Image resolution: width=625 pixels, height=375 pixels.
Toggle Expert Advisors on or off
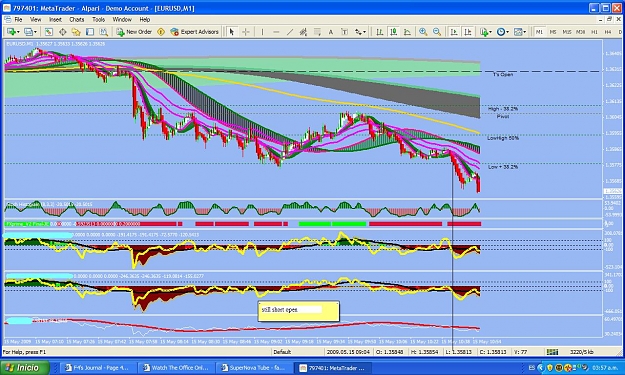click(x=195, y=32)
